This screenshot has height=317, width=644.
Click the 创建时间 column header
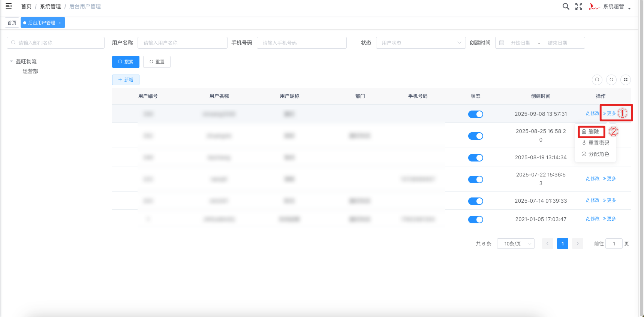point(541,96)
